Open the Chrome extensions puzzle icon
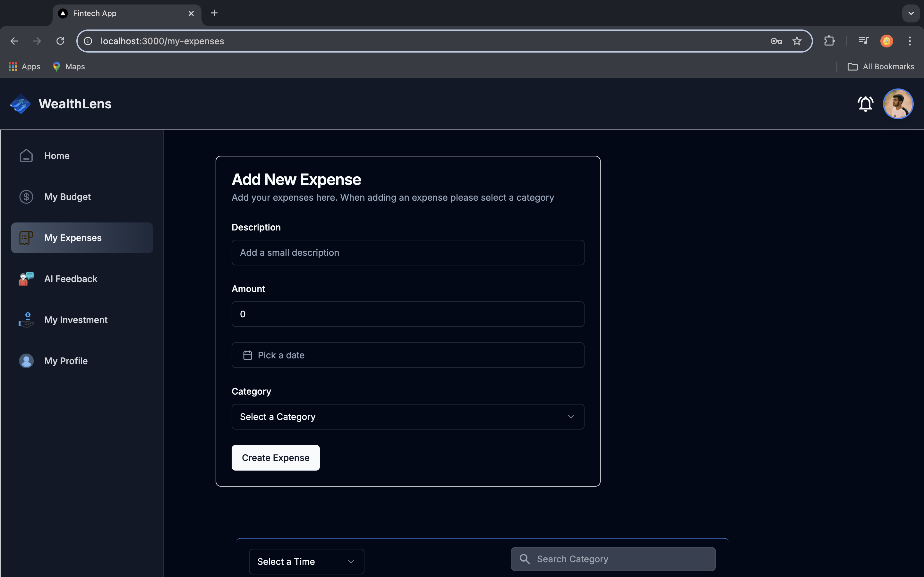 point(829,41)
